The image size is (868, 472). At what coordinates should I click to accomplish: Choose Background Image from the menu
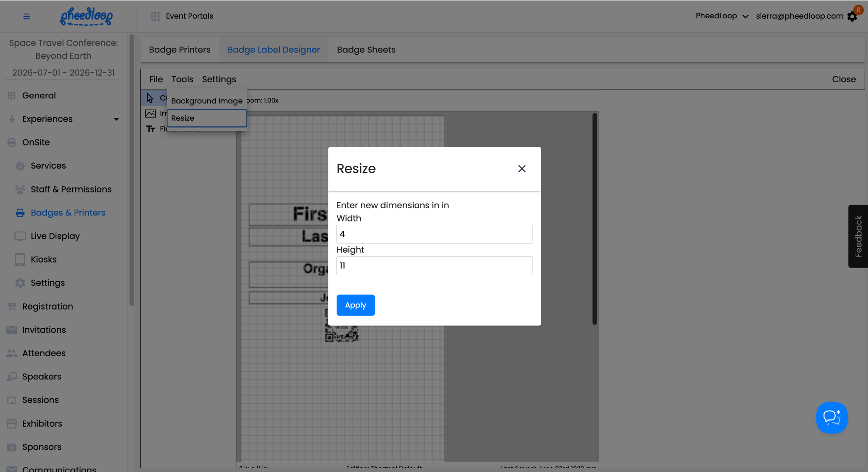207,101
